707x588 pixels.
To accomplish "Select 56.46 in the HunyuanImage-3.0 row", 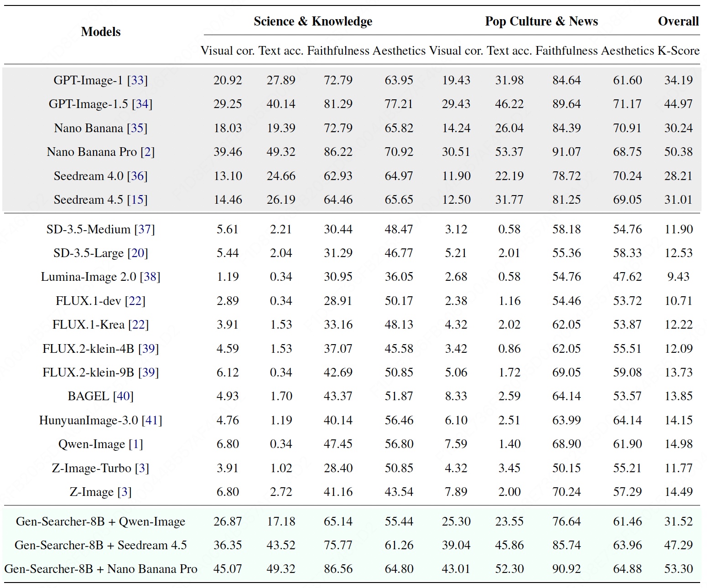I will point(399,420).
